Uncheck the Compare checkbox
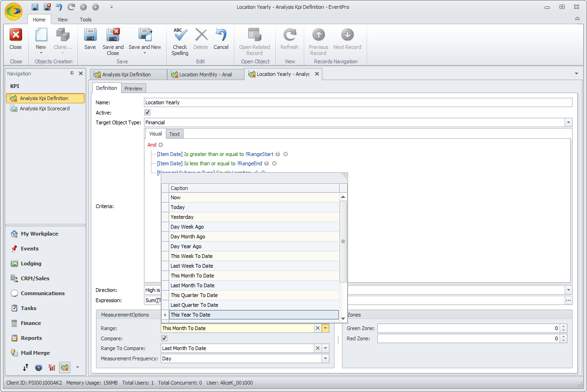This screenshot has width=587, height=392. [x=164, y=338]
